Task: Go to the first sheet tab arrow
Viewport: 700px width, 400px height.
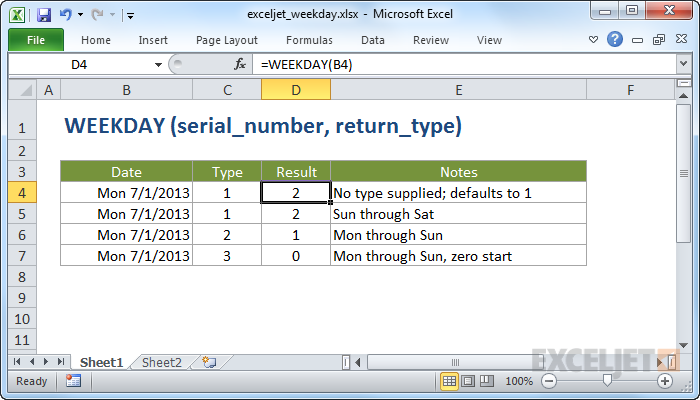Action: coord(17,362)
